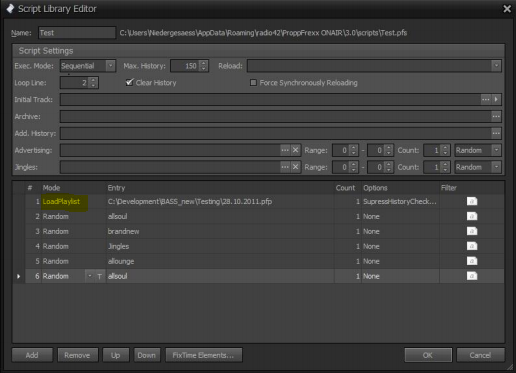Adjust Advertising Count stepper
516x373 pixels.
[445, 150]
